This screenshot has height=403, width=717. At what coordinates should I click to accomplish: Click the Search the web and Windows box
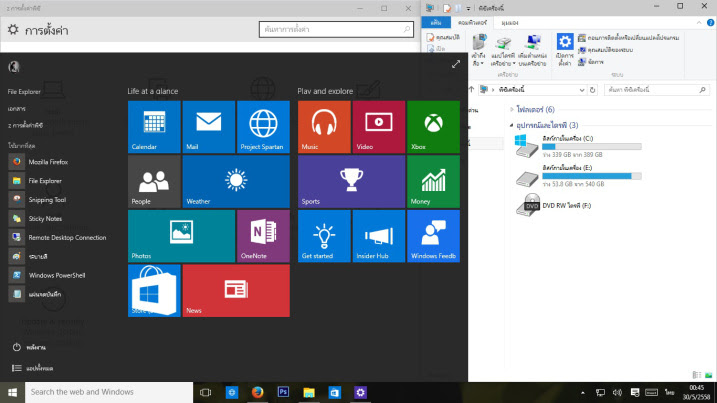pos(109,392)
